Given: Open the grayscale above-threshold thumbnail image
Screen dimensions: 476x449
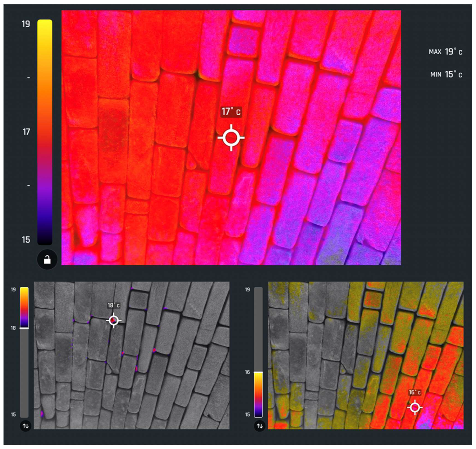Looking at the screenshot, I should coord(132,355).
